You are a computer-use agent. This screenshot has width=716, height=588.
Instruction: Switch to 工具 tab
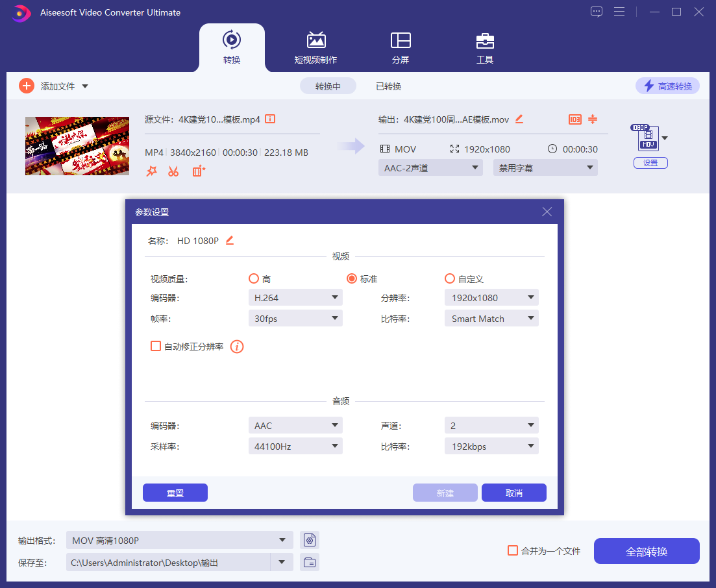click(x=485, y=48)
